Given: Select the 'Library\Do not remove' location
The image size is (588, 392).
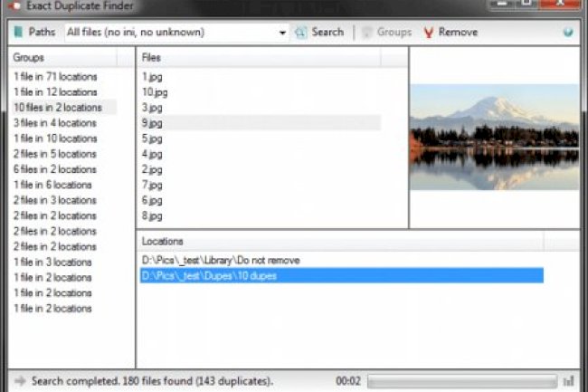Looking at the screenshot, I should click(221, 260).
